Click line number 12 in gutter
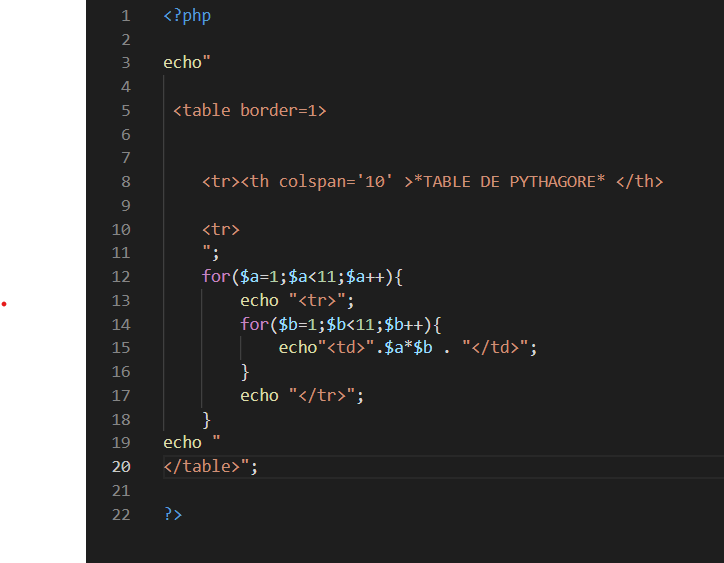724x563 pixels. coord(121,277)
